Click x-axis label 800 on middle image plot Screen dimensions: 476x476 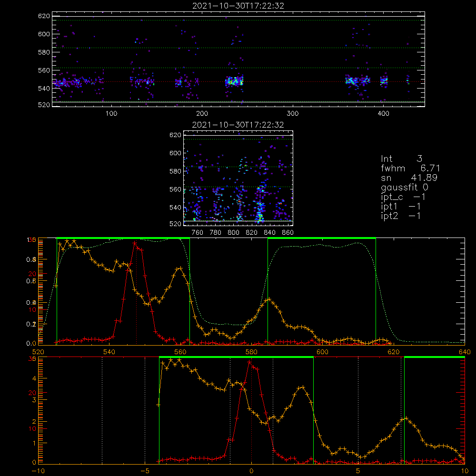(233, 233)
